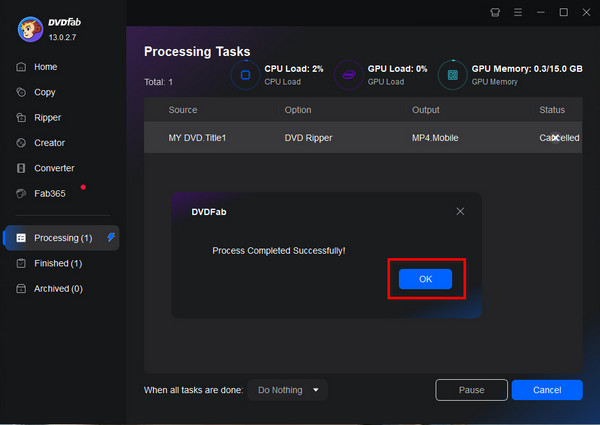Click the Pause button

[x=471, y=390]
